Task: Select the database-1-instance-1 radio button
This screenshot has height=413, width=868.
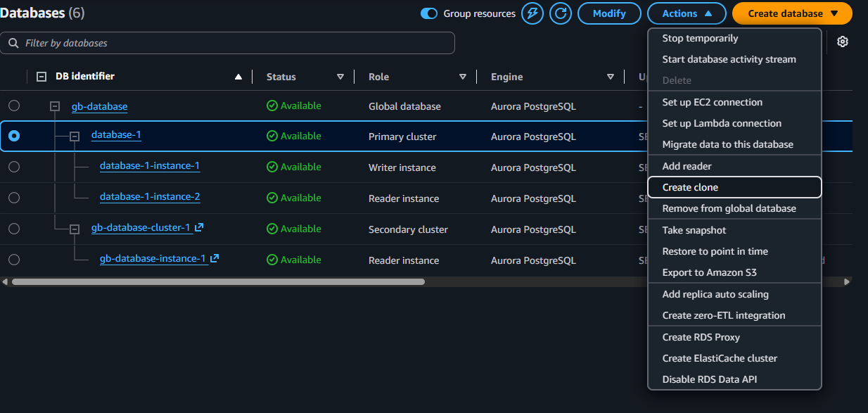Action: (x=14, y=167)
